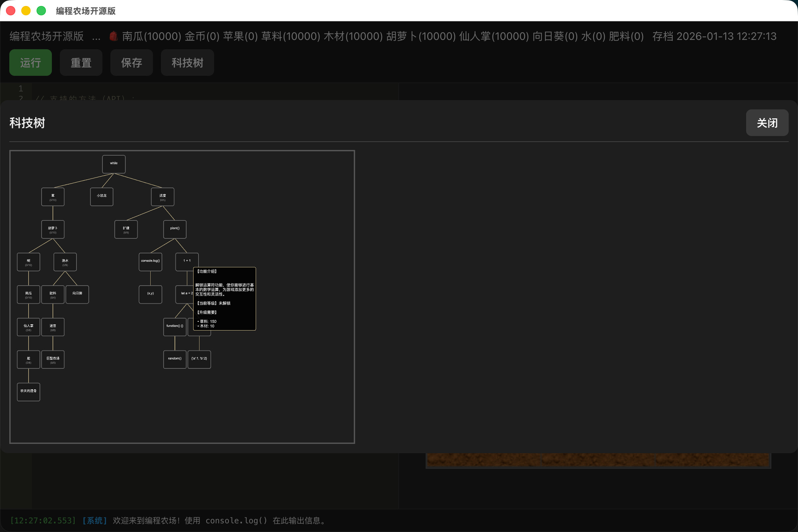The image size is (798, 532).
Task: Select the console.log() tech node
Action: tap(150, 262)
